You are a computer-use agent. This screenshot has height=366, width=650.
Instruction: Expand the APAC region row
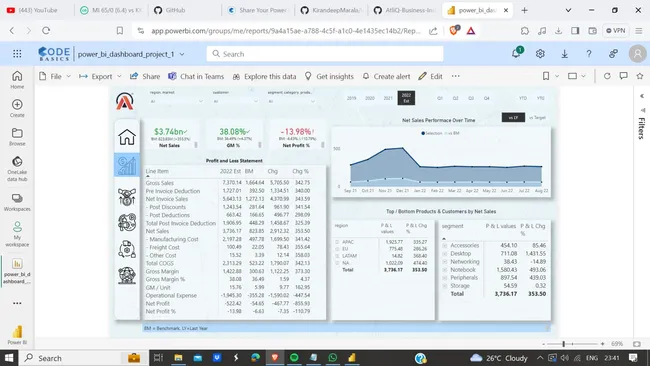[x=337, y=242]
